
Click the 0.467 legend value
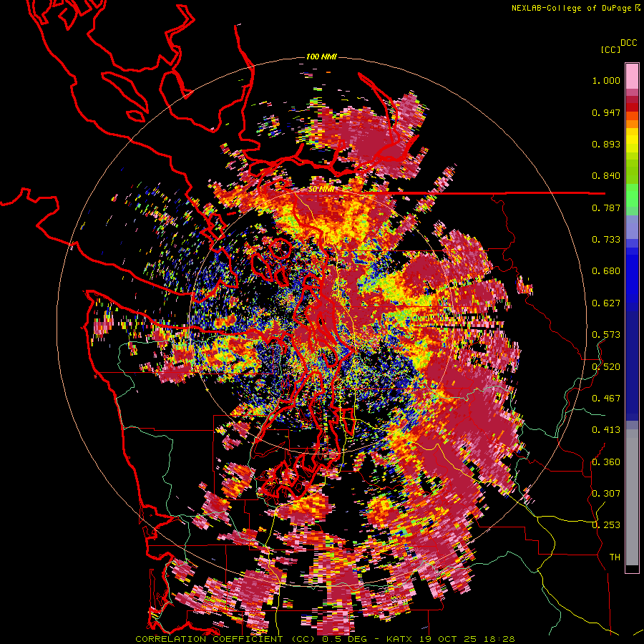click(x=606, y=399)
